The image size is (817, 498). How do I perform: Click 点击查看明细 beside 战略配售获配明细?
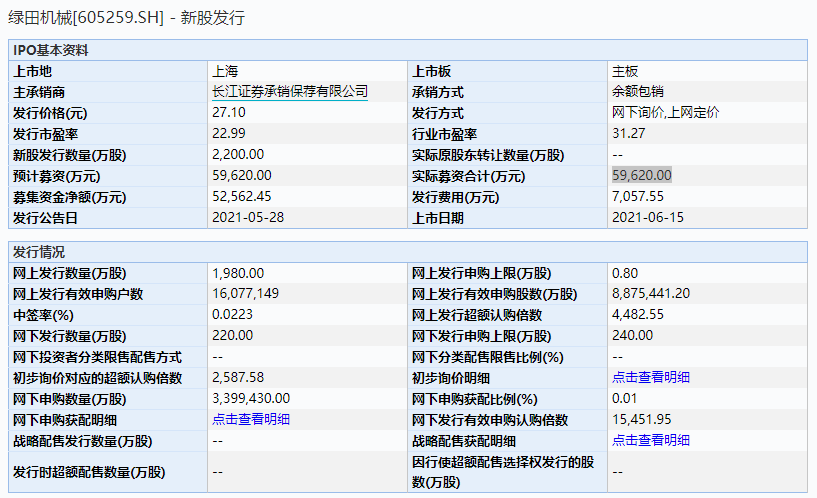coord(651,440)
